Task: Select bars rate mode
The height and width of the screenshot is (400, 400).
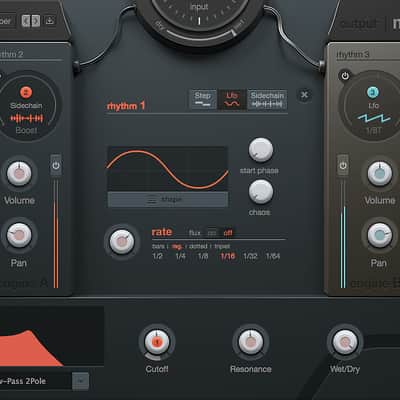Action: click(x=158, y=246)
